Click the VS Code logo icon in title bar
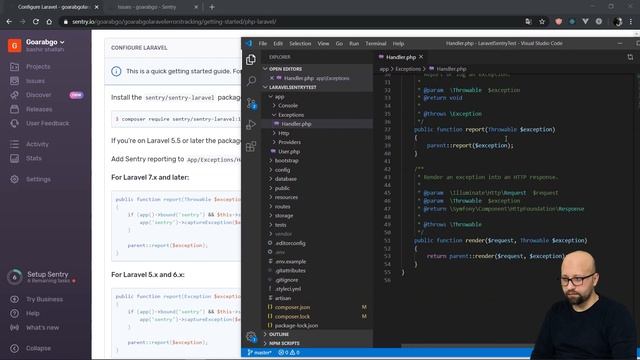The height and width of the screenshot is (360, 640). point(249,43)
